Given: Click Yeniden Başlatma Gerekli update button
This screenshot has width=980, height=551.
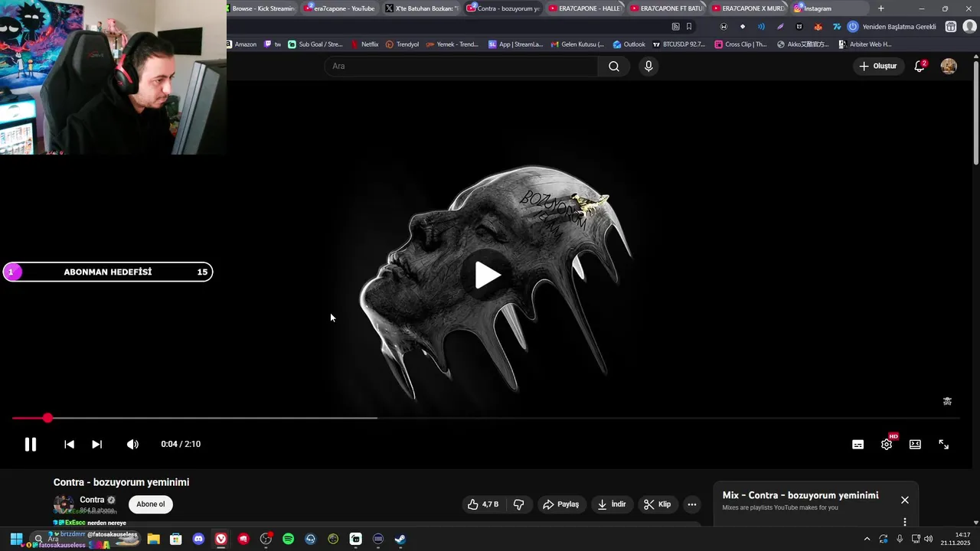Looking at the screenshot, I should (x=893, y=26).
